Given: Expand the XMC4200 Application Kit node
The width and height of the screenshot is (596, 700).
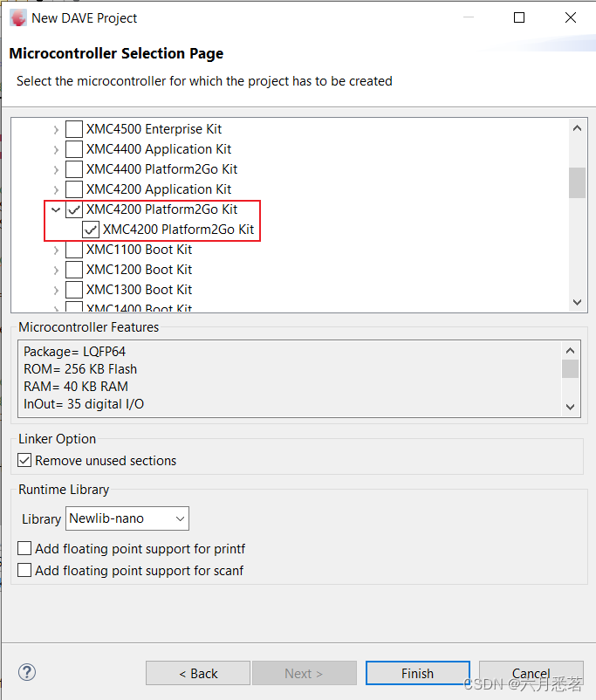Looking at the screenshot, I should 56,189.
